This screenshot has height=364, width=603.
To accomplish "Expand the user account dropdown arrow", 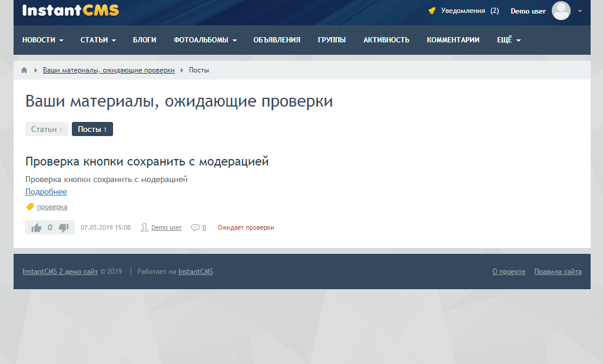I will click(580, 12).
